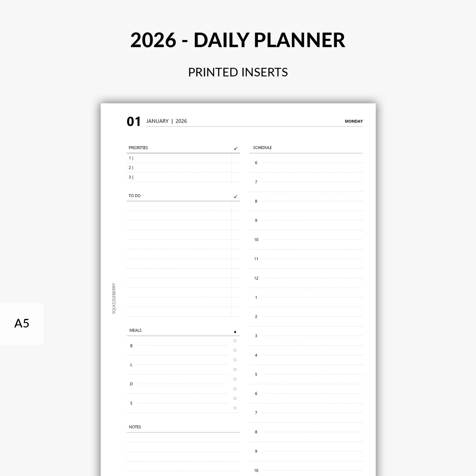Click the checkmark icon beside Priorities header
476x476 pixels.
236,149
